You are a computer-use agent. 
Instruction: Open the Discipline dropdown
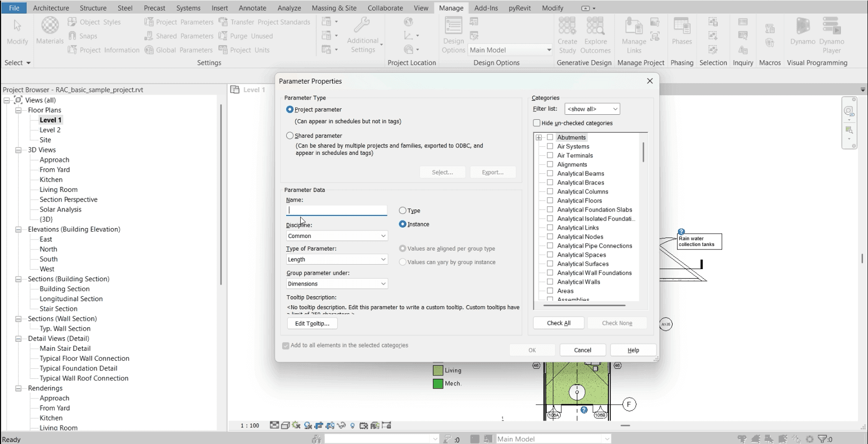(337, 236)
